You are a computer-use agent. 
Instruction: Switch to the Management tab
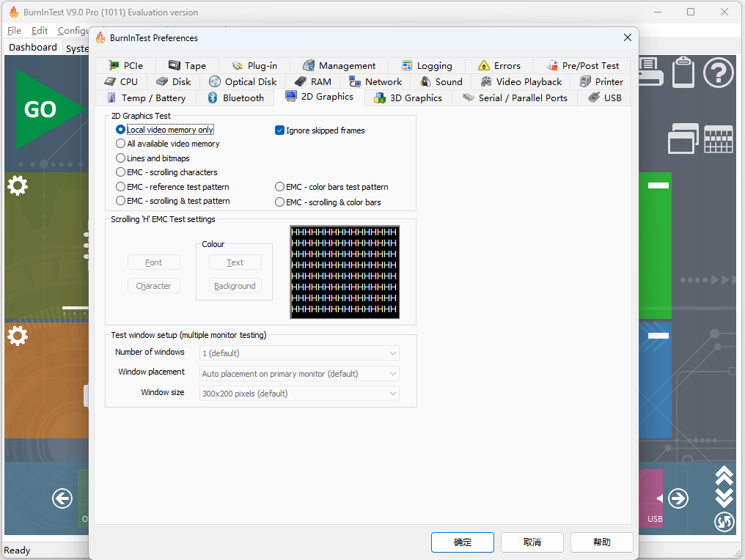pyautogui.click(x=339, y=65)
